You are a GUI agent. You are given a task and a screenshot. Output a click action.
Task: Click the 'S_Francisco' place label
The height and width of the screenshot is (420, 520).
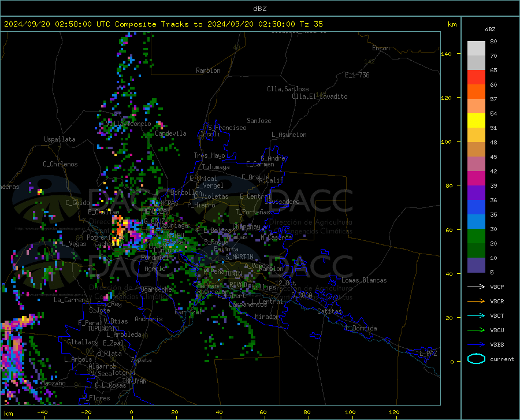[x=227, y=128]
